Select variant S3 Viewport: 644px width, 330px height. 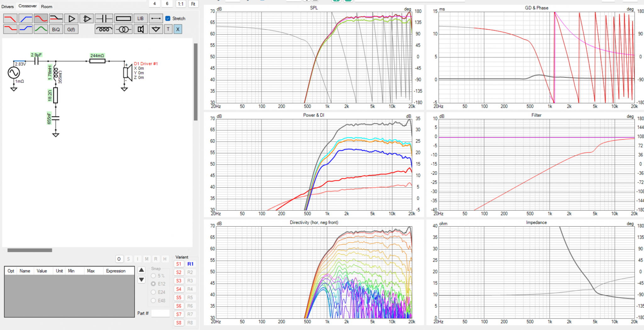point(179,281)
